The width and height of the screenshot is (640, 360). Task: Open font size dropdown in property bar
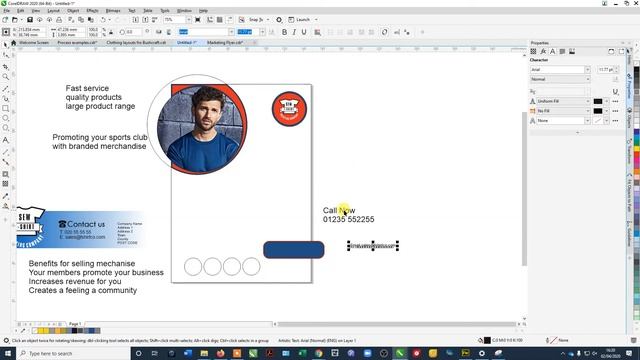coord(262,32)
